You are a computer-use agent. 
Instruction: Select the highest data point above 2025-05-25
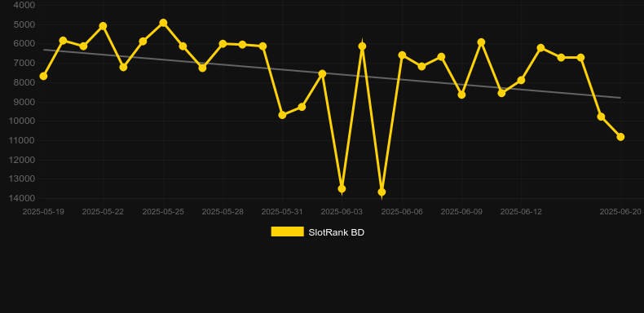tap(163, 23)
